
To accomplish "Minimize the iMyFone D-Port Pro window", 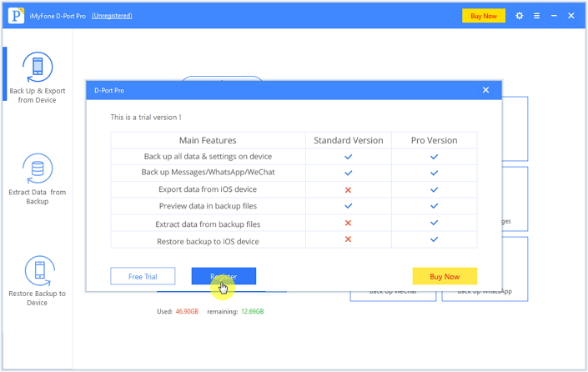I will pos(554,16).
